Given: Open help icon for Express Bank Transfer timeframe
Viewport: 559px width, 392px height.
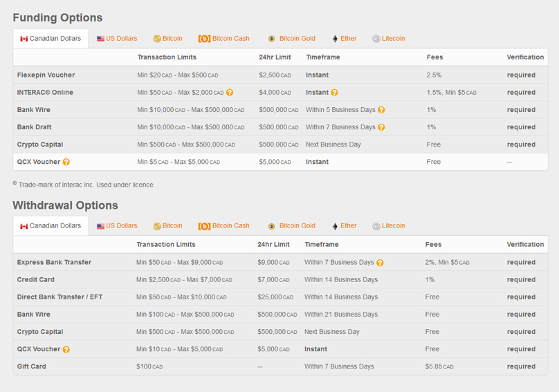Looking at the screenshot, I should pyautogui.click(x=380, y=263).
